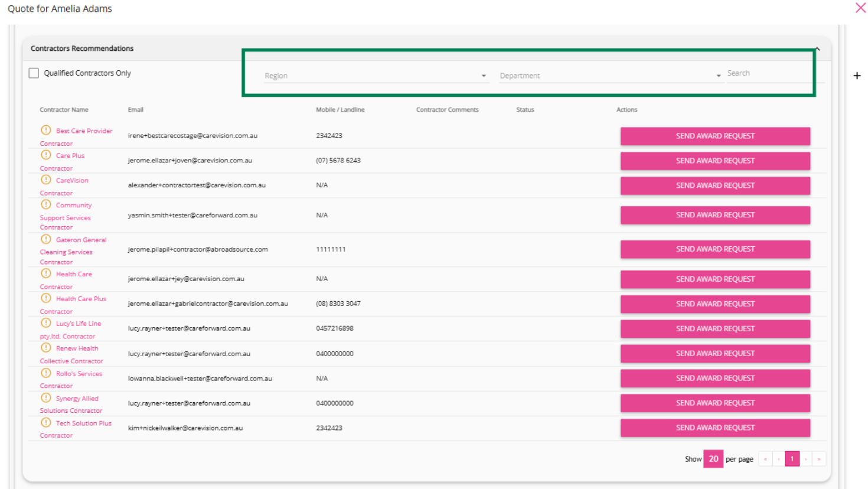Click warning icon beside Best Care Provider
This screenshot has height=489, width=868.
tap(46, 130)
